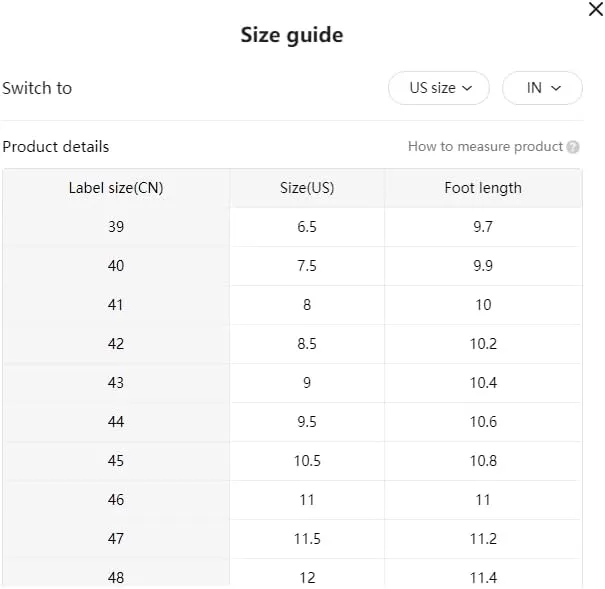This screenshot has height=589, width=605.
Task: Open the US size dropdown
Action: (439, 88)
